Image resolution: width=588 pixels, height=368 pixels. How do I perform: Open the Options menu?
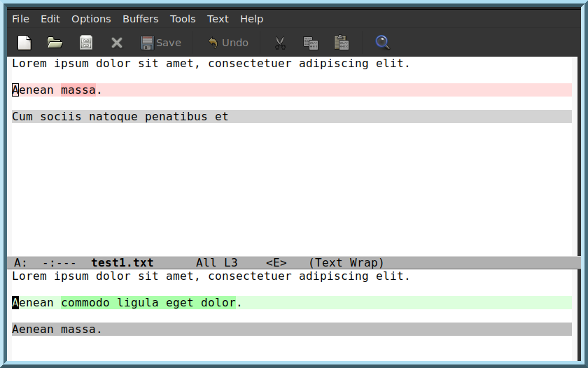(x=91, y=19)
